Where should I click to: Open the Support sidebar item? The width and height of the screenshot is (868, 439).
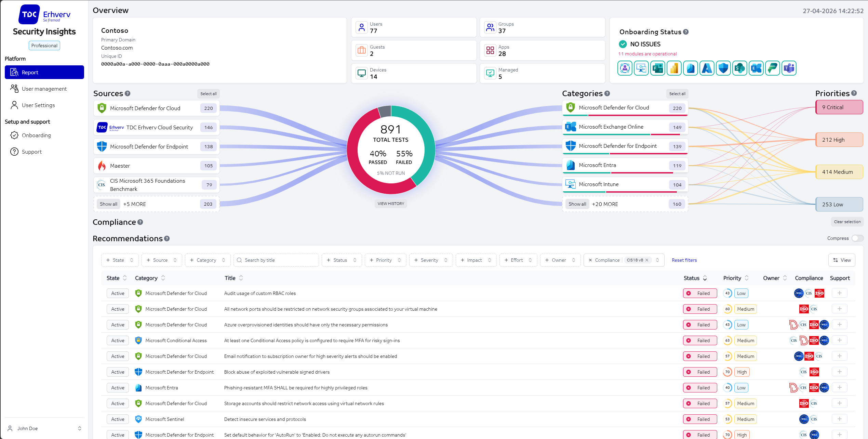(44, 152)
